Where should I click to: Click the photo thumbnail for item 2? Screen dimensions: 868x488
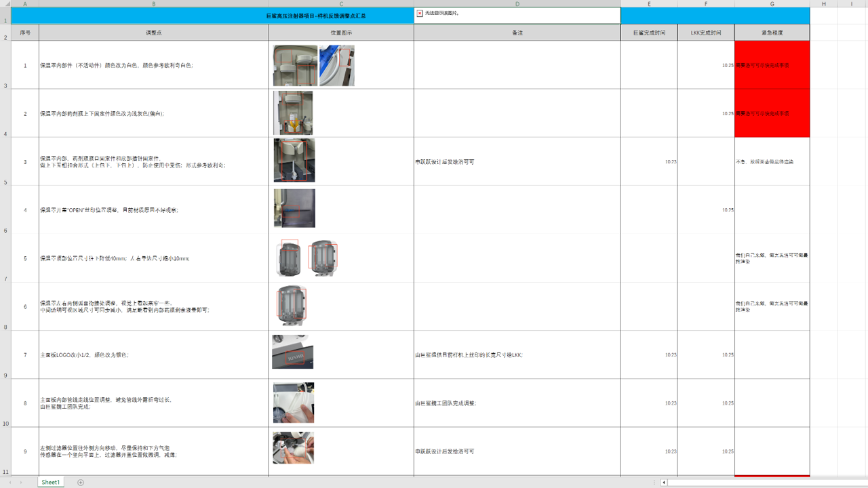[x=293, y=113]
